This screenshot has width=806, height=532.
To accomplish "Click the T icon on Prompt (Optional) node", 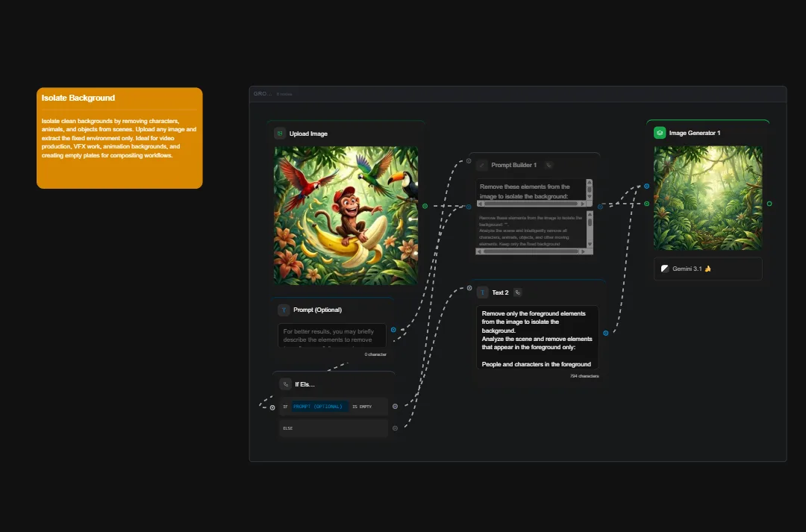I will (x=284, y=310).
